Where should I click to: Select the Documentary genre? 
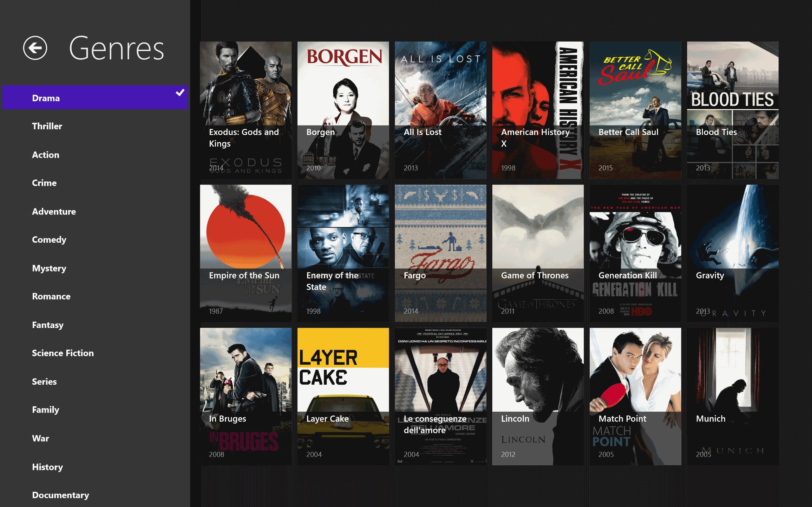60,495
